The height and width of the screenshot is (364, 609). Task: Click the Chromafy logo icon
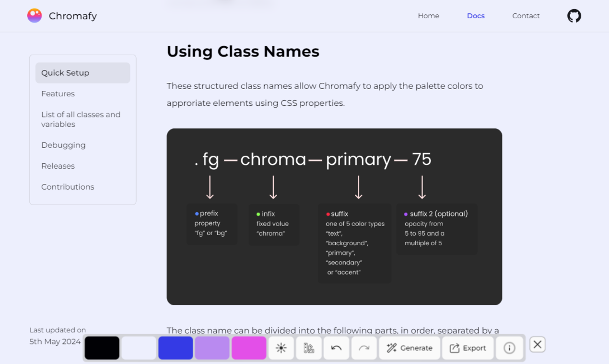[x=35, y=16]
